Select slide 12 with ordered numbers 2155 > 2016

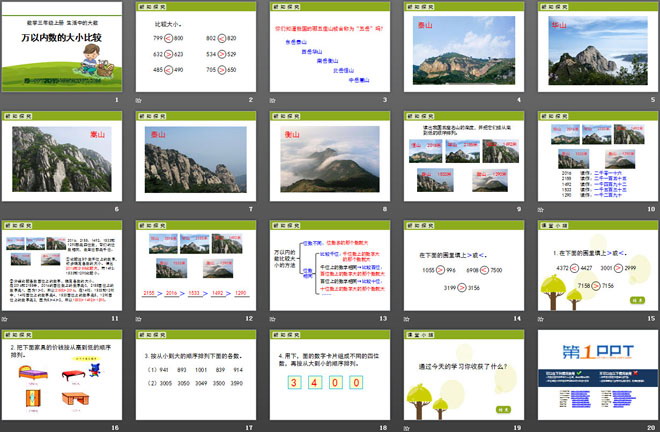coord(196,266)
